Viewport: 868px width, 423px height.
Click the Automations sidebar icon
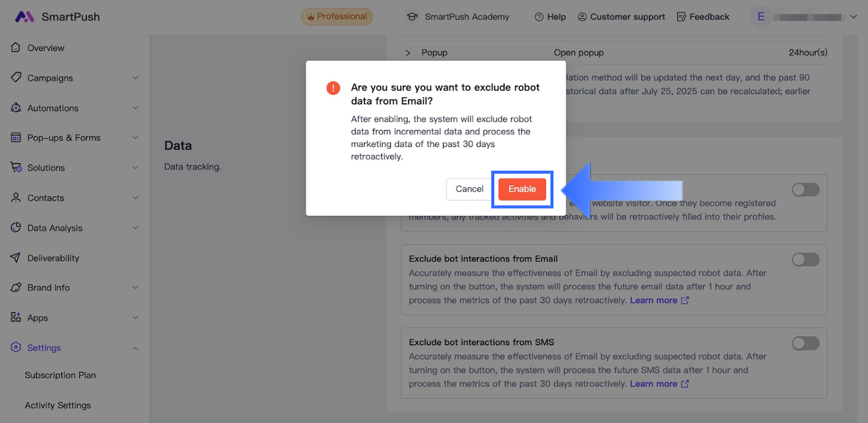click(x=16, y=108)
